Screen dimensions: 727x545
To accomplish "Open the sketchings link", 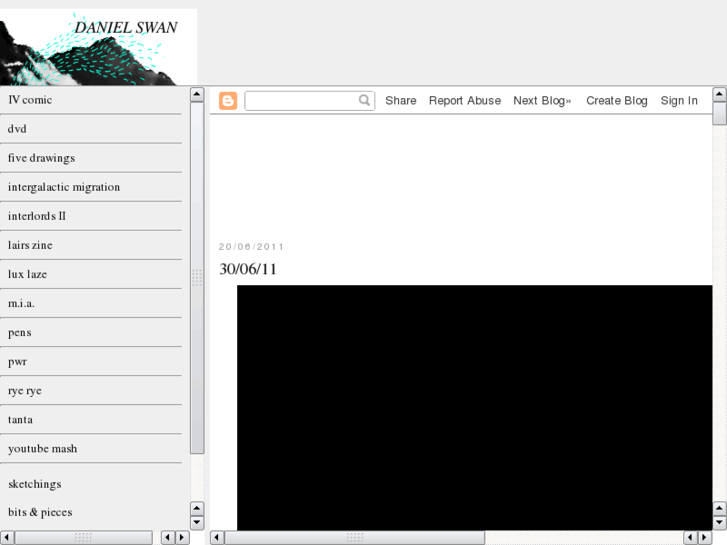I will (x=35, y=484).
